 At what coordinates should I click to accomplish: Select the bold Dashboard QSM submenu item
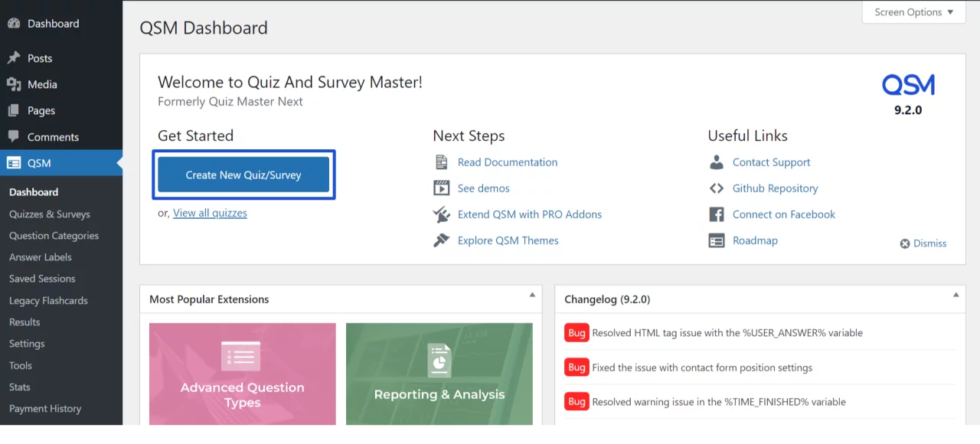[34, 192]
